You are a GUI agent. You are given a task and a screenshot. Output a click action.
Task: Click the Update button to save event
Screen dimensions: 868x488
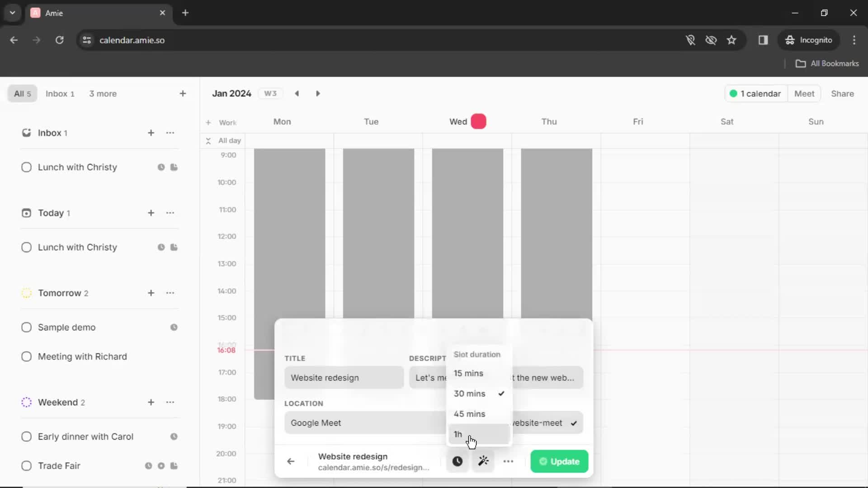click(559, 462)
